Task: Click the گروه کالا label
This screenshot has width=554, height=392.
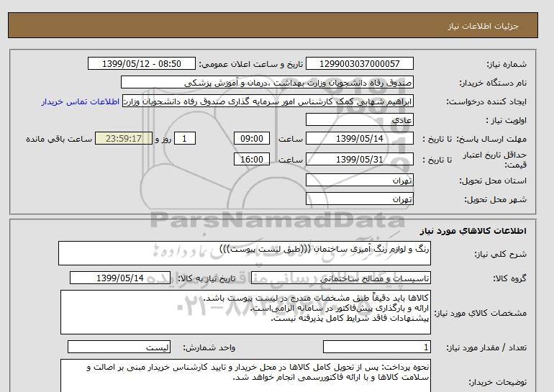Action: [509, 278]
